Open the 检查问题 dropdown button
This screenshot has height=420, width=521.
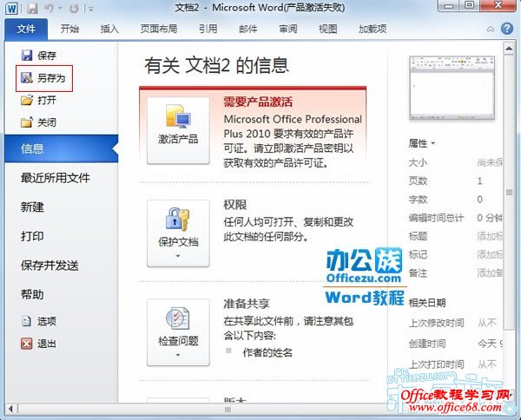(178, 332)
